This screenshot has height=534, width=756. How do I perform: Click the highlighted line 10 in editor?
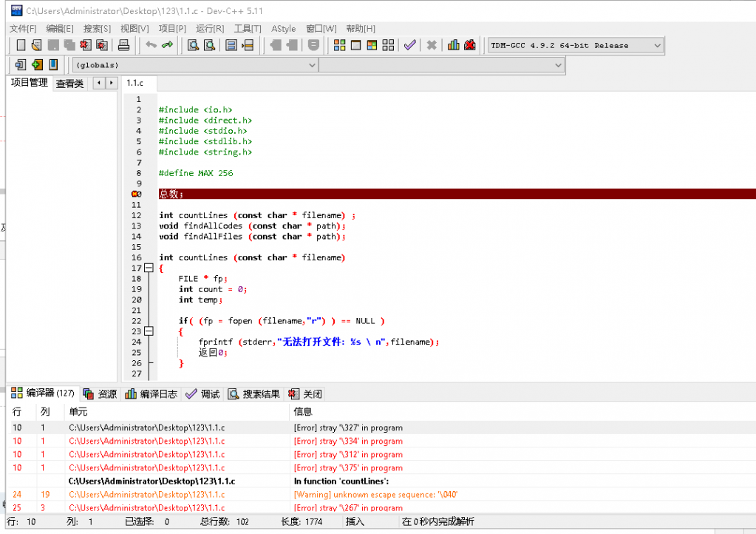click(457, 194)
